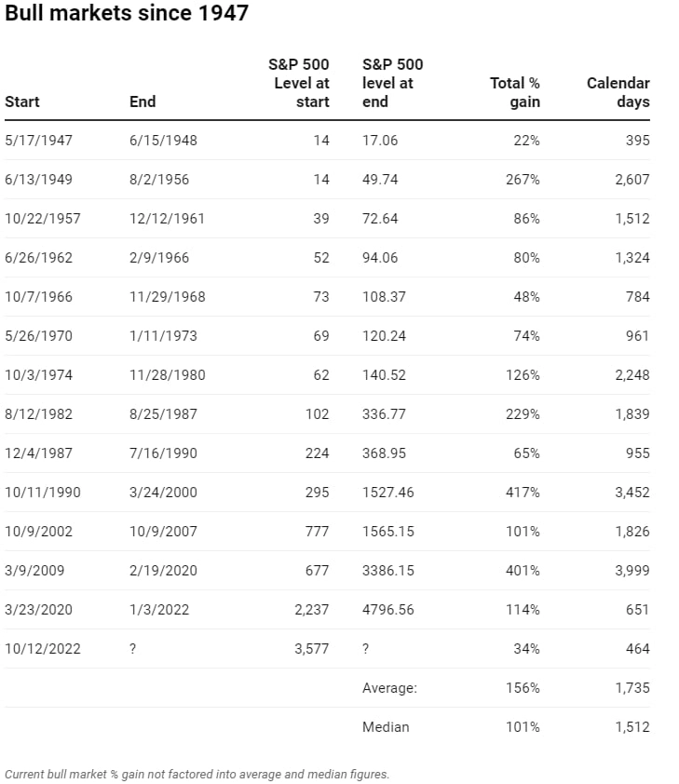This screenshot has height=784, width=679.
Task: Click the footnote about current bull market
Action: (x=197, y=774)
